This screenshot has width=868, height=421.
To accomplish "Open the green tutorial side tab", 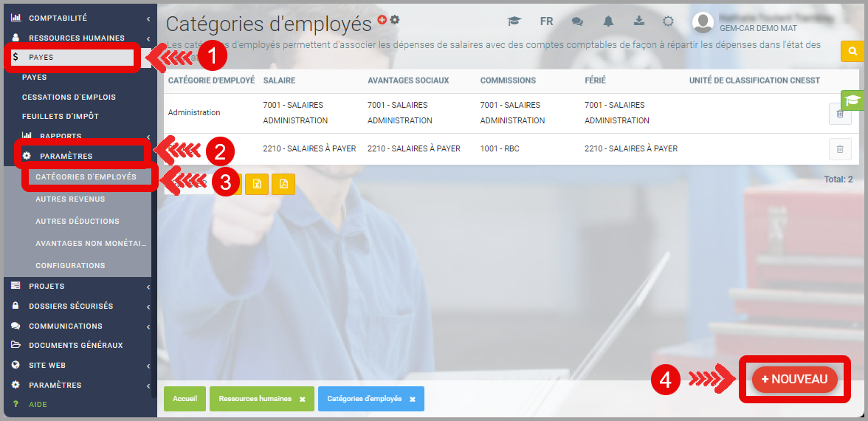I will click(852, 100).
